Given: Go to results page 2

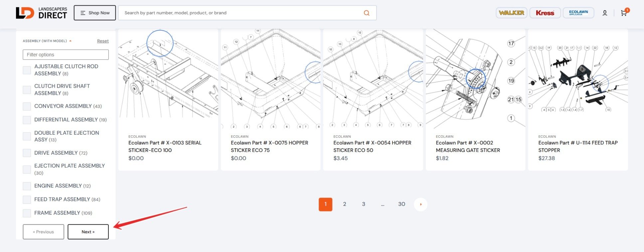Looking at the screenshot, I should pos(345,204).
